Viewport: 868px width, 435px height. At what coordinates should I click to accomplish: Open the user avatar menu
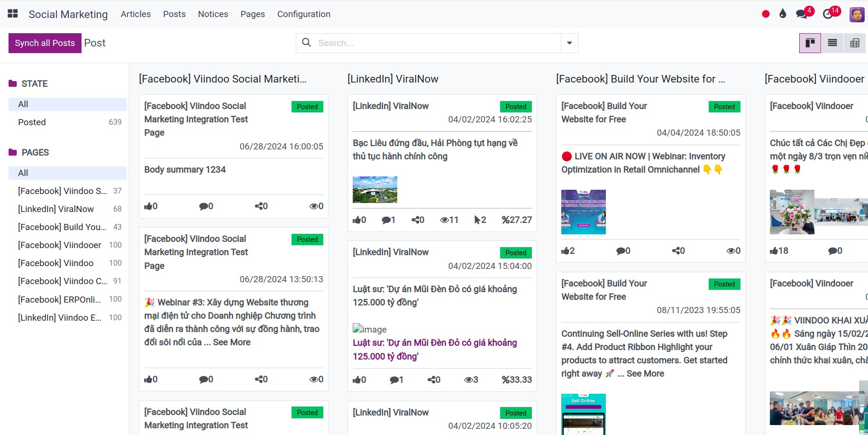pyautogui.click(x=857, y=14)
